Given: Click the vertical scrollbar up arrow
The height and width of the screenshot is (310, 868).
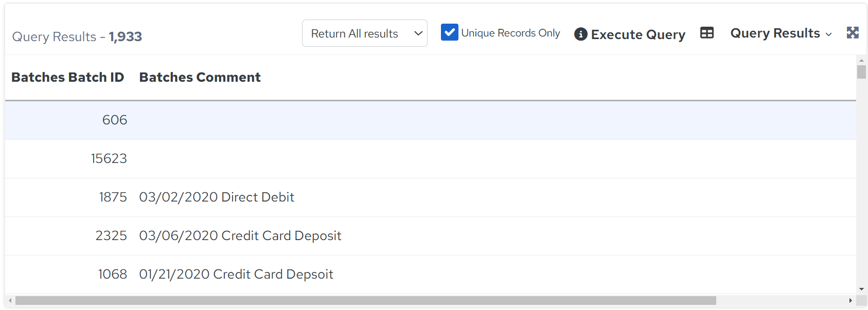Looking at the screenshot, I should coord(861,60).
